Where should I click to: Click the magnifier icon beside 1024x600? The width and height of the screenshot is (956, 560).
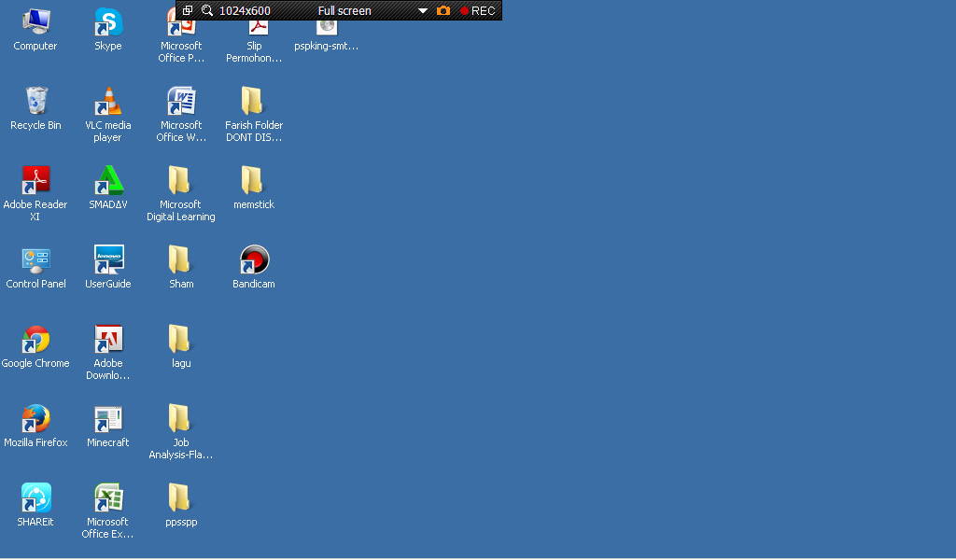tap(207, 11)
